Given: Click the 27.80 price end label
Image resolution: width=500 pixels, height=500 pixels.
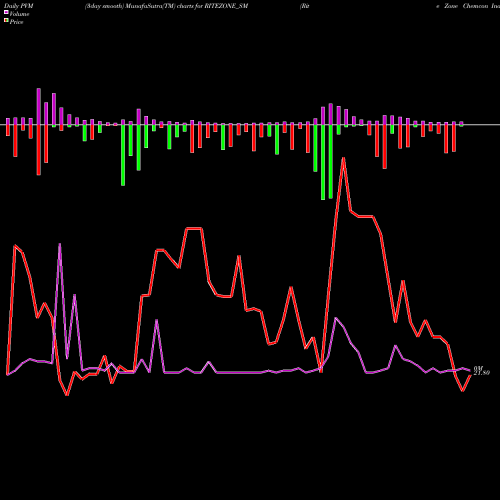Looking at the screenshot, I should 481,373.
